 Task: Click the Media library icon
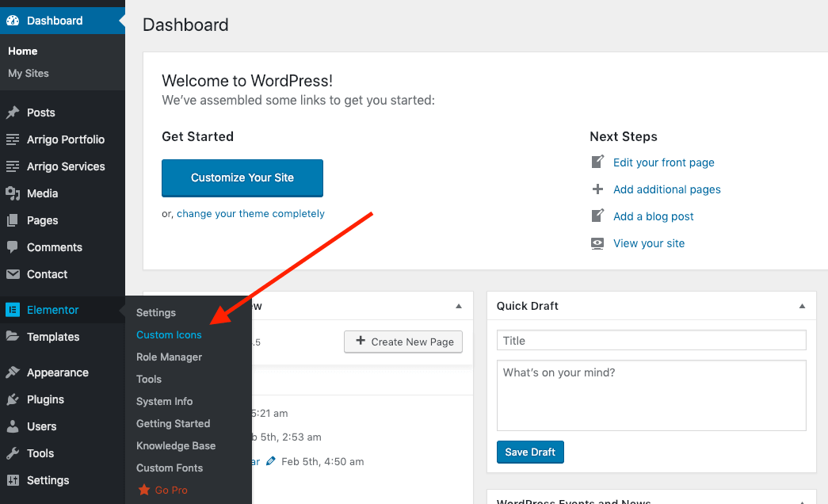13,193
